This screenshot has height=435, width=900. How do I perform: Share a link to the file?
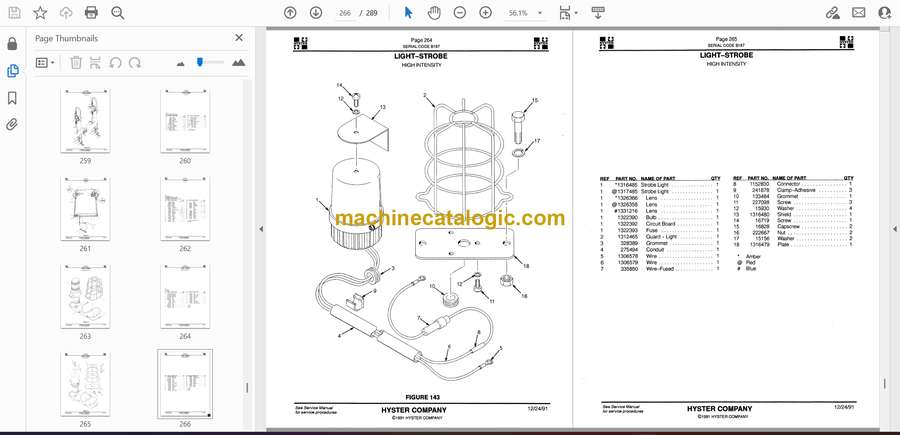pyautogui.click(x=833, y=13)
